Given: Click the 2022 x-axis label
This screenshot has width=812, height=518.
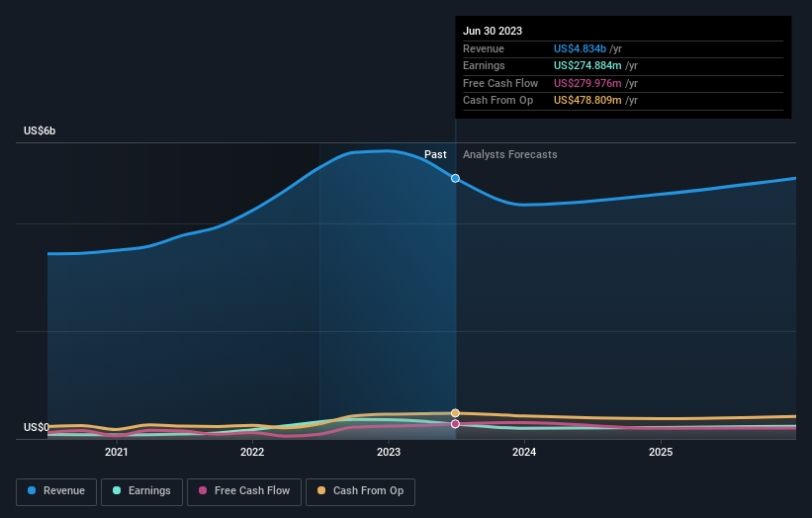Looking at the screenshot, I should click(252, 452).
